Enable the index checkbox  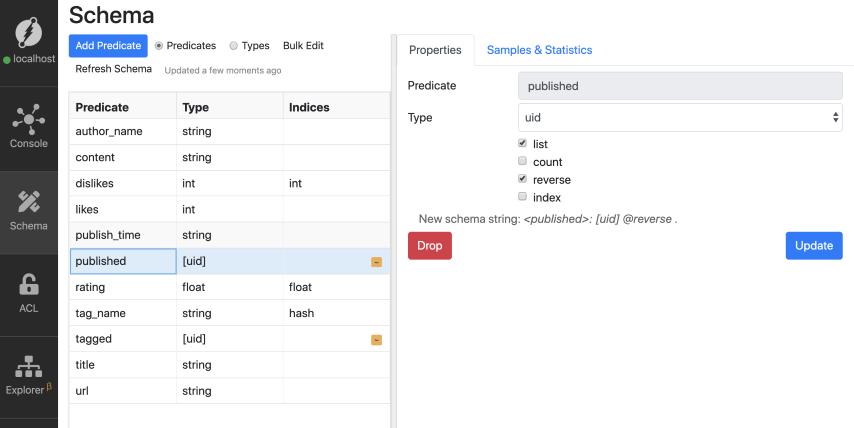[x=522, y=197]
